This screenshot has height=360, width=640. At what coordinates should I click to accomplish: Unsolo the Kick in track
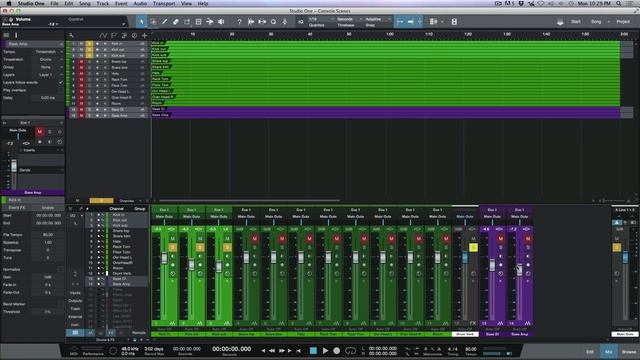coord(89,43)
